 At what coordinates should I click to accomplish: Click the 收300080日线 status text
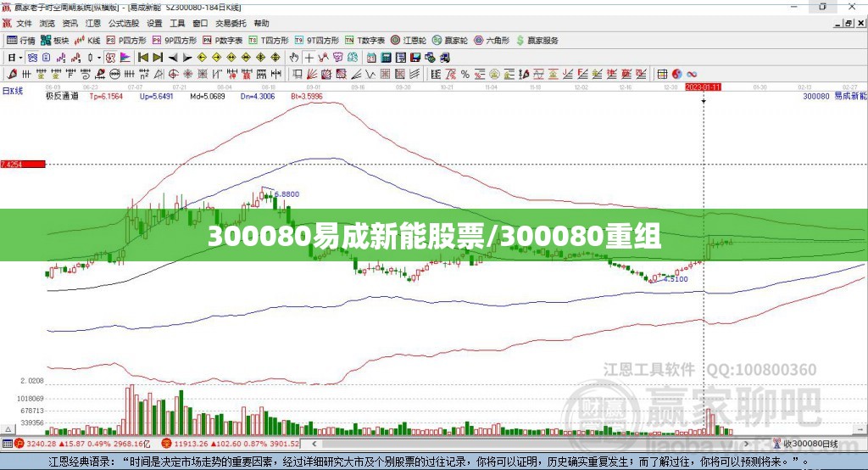pos(810,444)
